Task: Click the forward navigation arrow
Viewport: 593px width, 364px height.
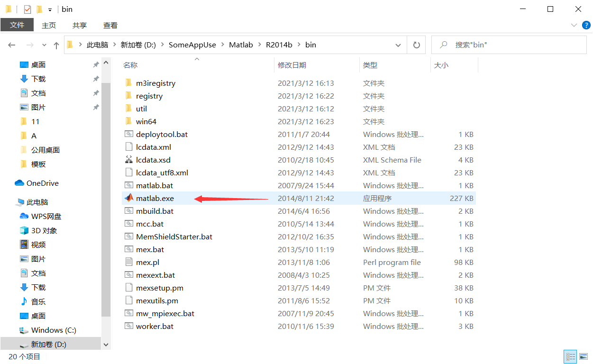Action: tap(30, 45)
